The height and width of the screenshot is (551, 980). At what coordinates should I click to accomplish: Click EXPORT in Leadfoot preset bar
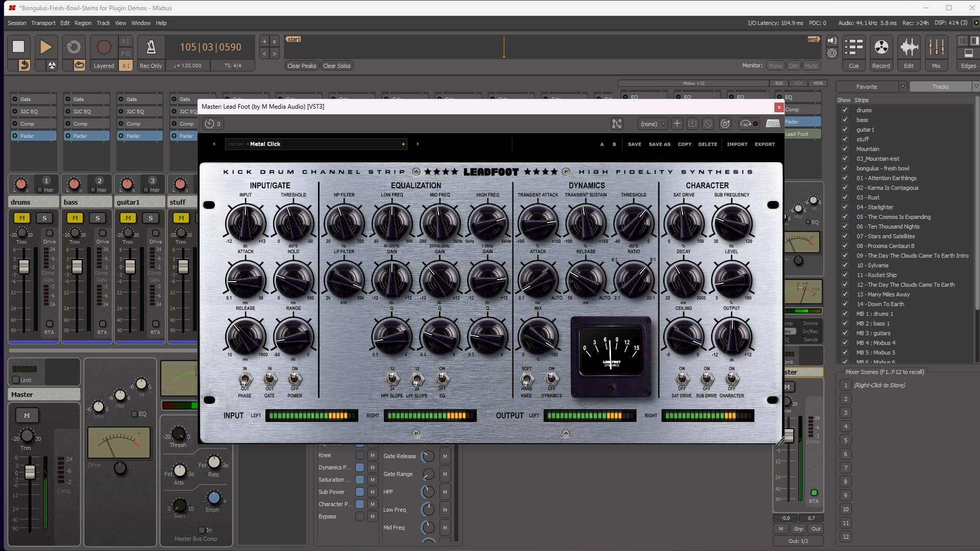pyautogui.click(x=765, y=144)
